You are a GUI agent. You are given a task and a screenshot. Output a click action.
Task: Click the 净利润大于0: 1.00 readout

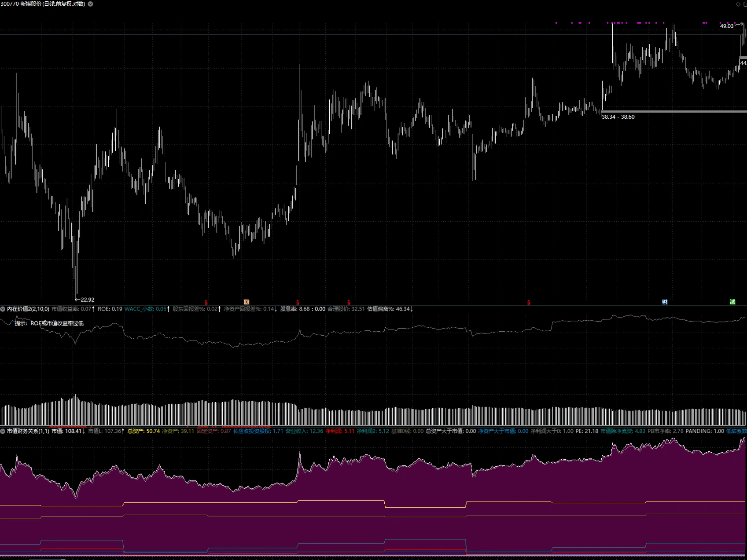[552, 431]
